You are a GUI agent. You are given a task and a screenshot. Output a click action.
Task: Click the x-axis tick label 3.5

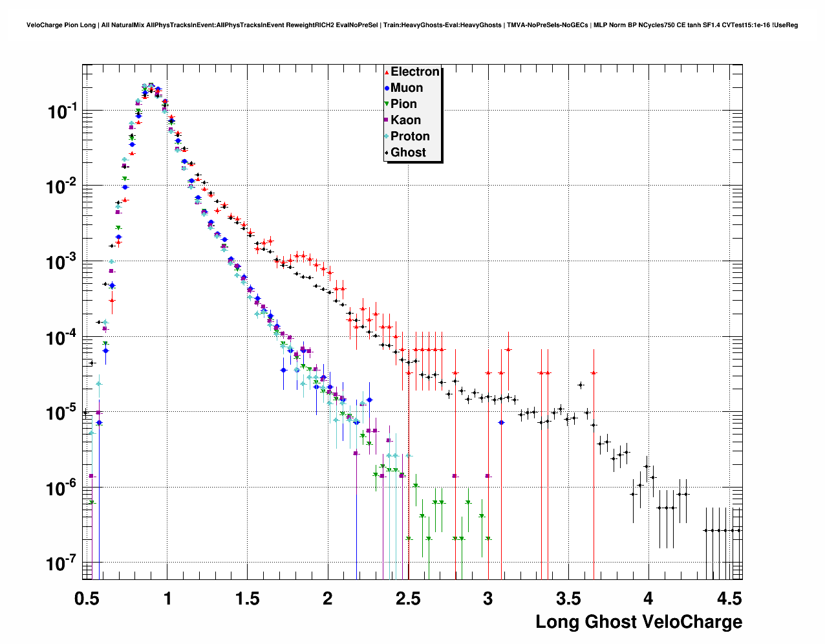(568, 599)
